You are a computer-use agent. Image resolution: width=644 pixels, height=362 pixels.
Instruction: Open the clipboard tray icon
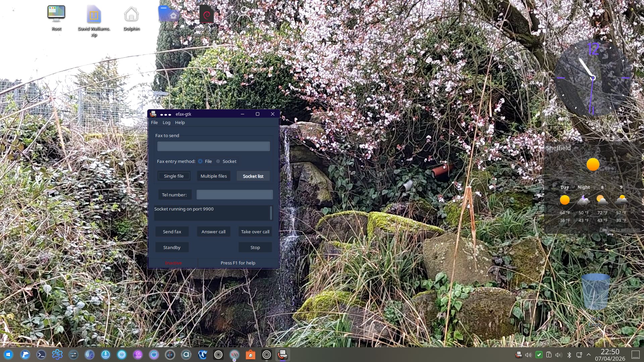(x=549, y=355)
